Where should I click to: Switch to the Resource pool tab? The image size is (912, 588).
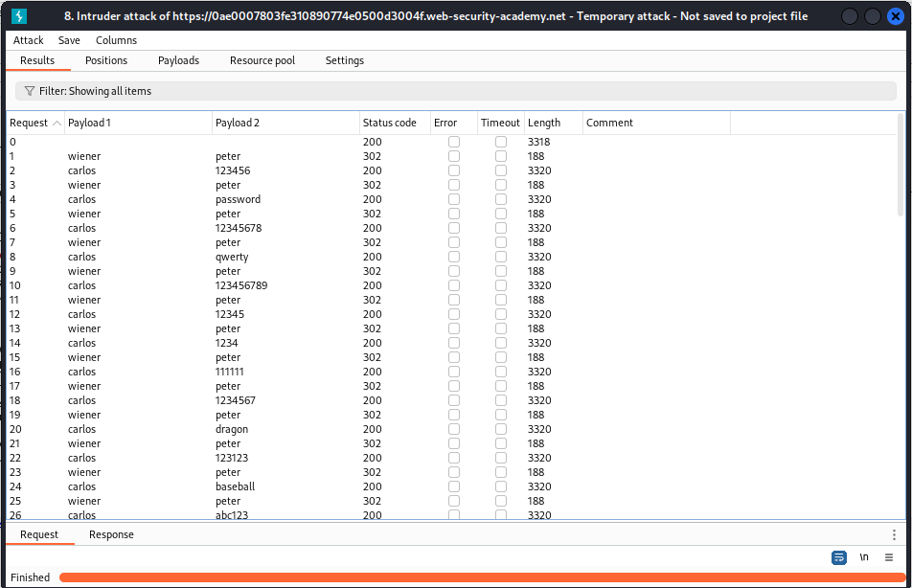[x=262, y=60]
